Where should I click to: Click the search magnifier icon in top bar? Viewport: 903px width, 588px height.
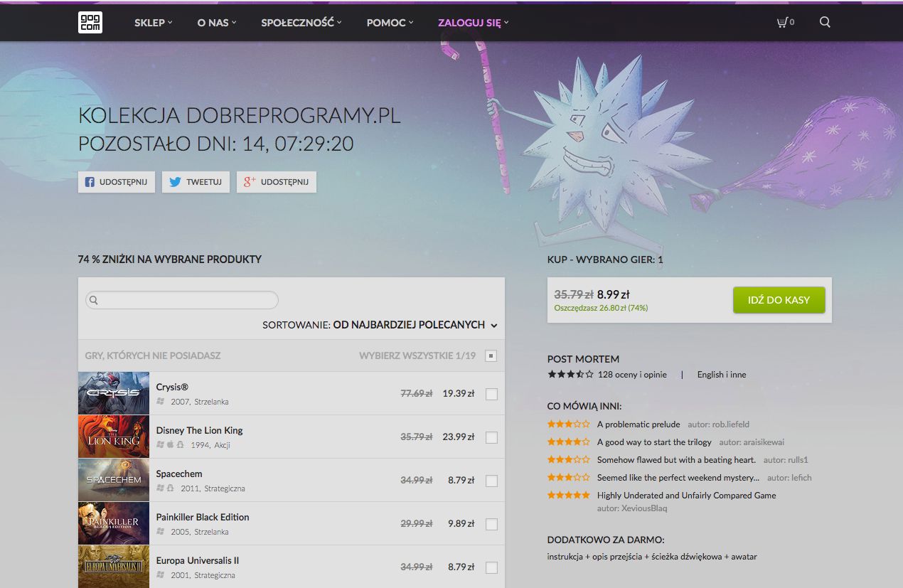(x=824, y=22)
